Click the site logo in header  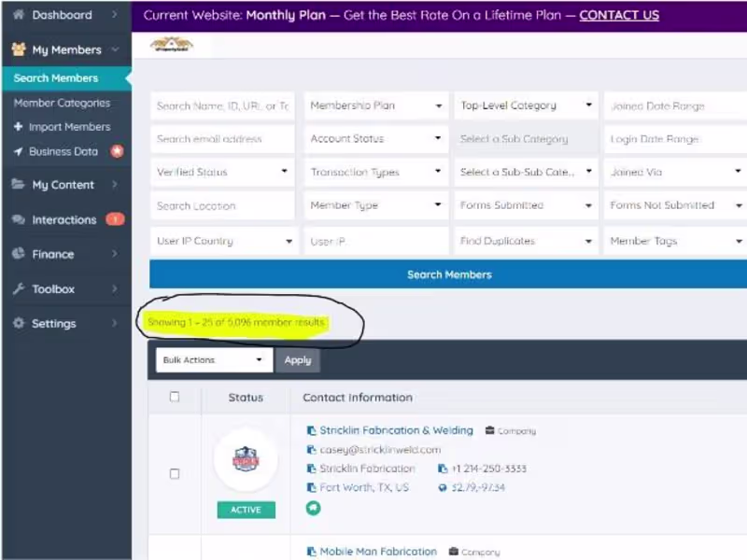point(172,45)
